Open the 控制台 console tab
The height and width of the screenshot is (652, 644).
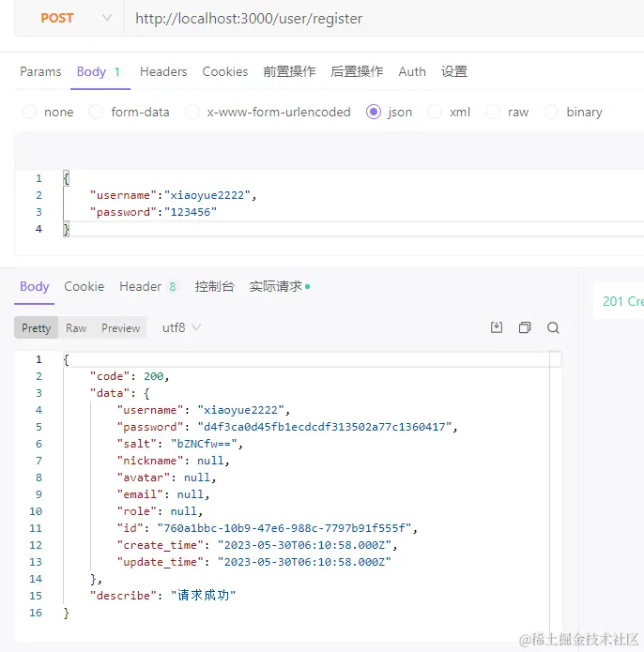click(x=215, y=286)
